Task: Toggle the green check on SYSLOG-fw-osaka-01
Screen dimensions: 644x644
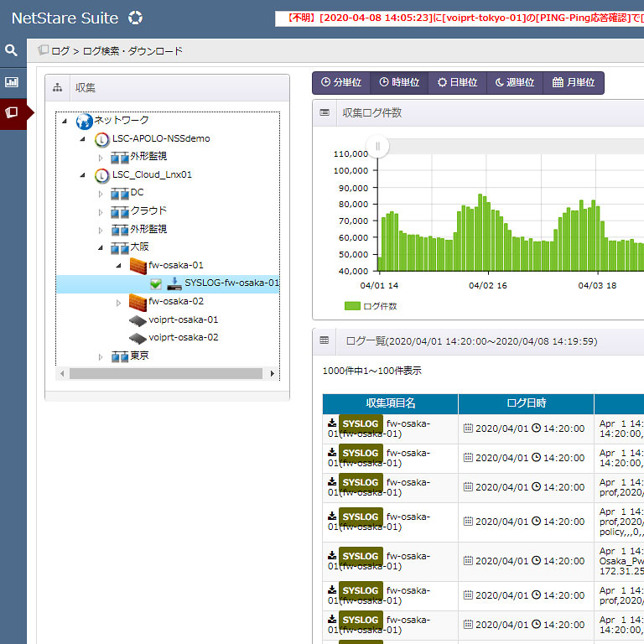Action: pos(156,283)
